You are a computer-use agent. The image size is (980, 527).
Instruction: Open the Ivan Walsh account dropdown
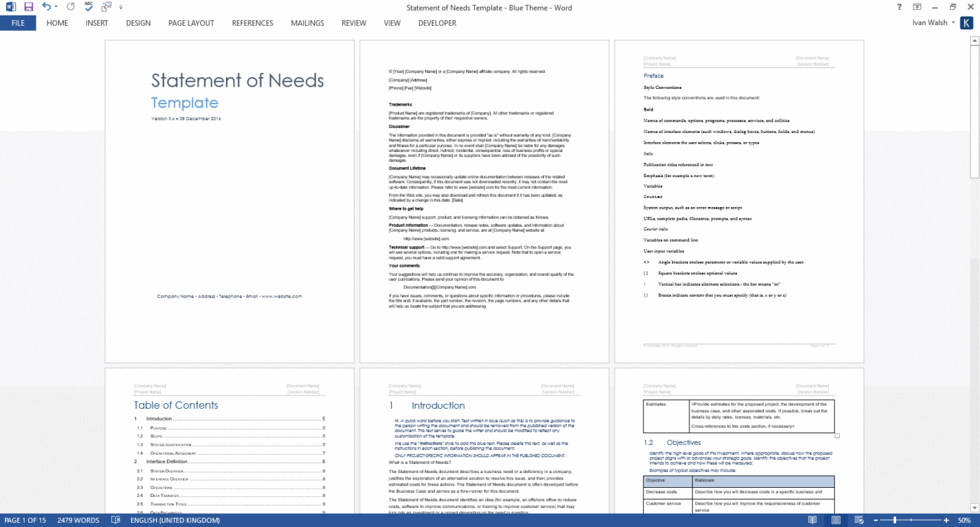coord(934,22)
